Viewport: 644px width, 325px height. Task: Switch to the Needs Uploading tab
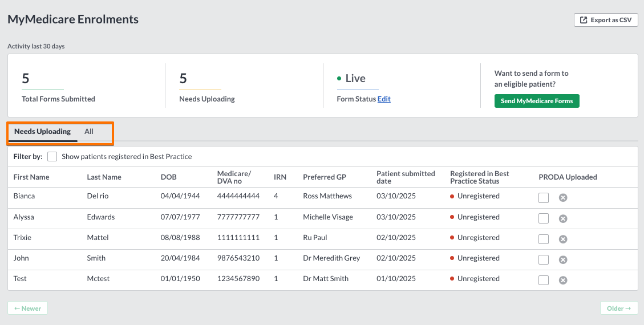[43, 132]
